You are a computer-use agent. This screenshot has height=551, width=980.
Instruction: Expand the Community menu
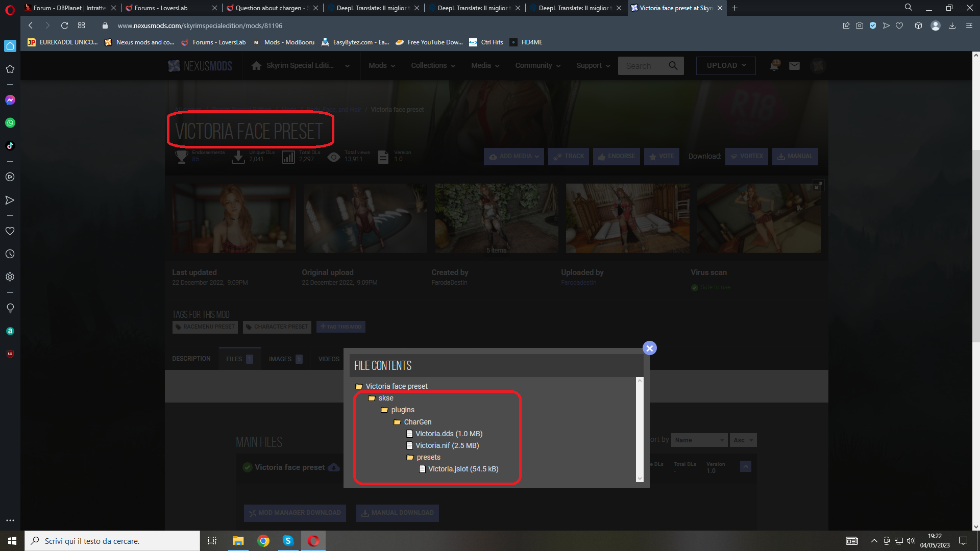point(537,65)
